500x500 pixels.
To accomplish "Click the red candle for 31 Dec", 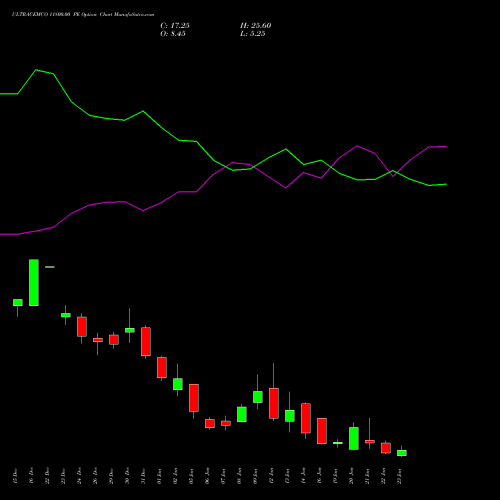I will click(146, 342).
